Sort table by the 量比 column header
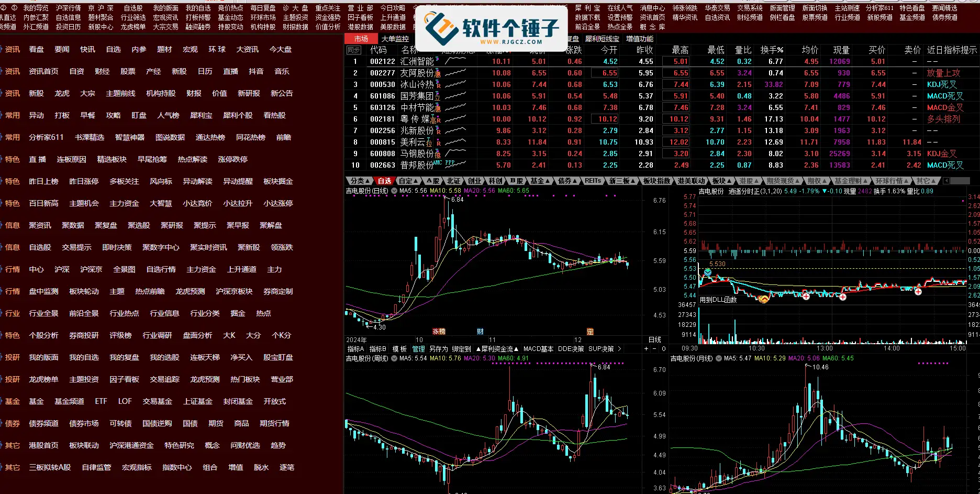 743,50
